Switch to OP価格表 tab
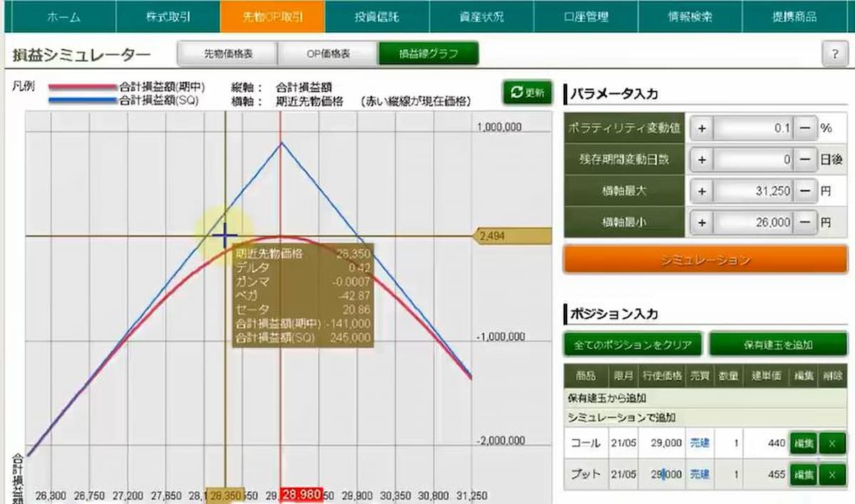Screen dimensions: 855x504 click(328, 53)
